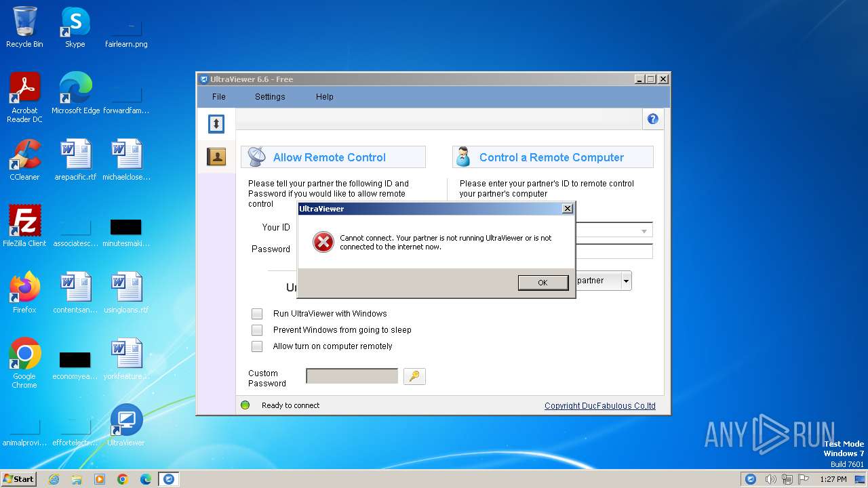Click the Control a Remote Computer person icon
Image resolution: width=868 pixels, height=488 pixels.
(x=463, y=157)
